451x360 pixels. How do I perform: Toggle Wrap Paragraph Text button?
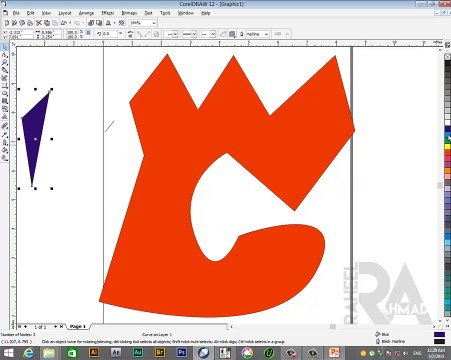(x=232, y=34)
